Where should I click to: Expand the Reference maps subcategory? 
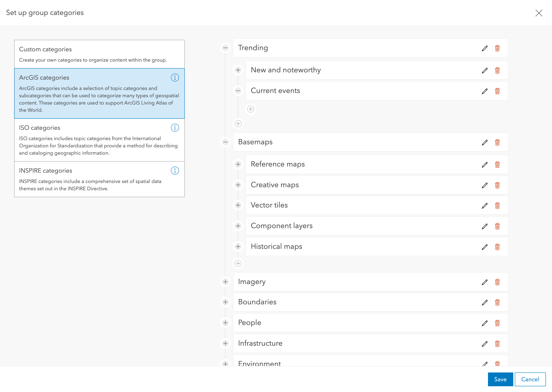coord(238,164)
